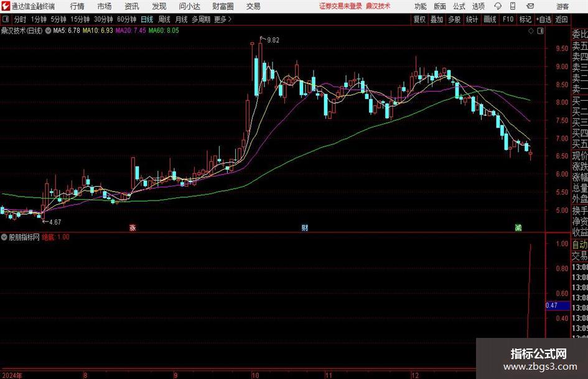588x379 pixels.
Task: Open the 问小达 menu
Action: tap(189, 6)
